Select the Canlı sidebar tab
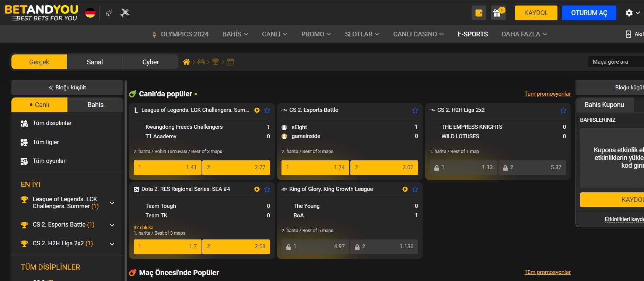Viewport: 644px width, 281px height. pos(39,105)
